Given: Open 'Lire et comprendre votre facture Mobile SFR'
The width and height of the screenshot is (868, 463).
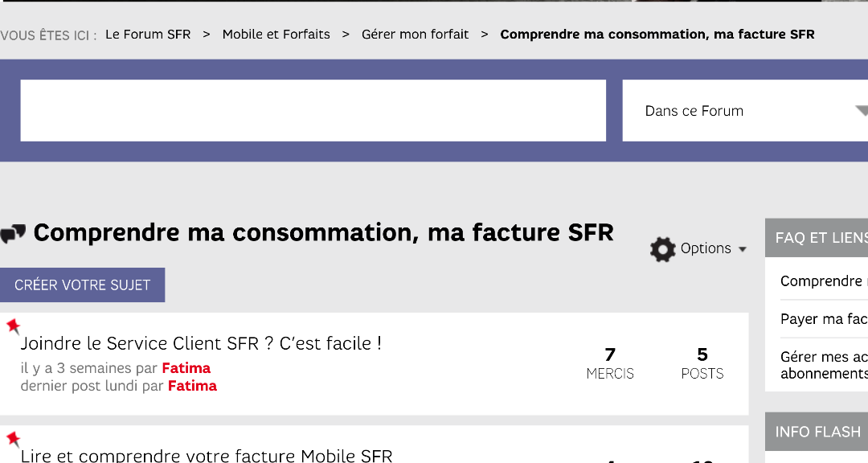Looking at the screenshot, I should click(x=207, y=456).
